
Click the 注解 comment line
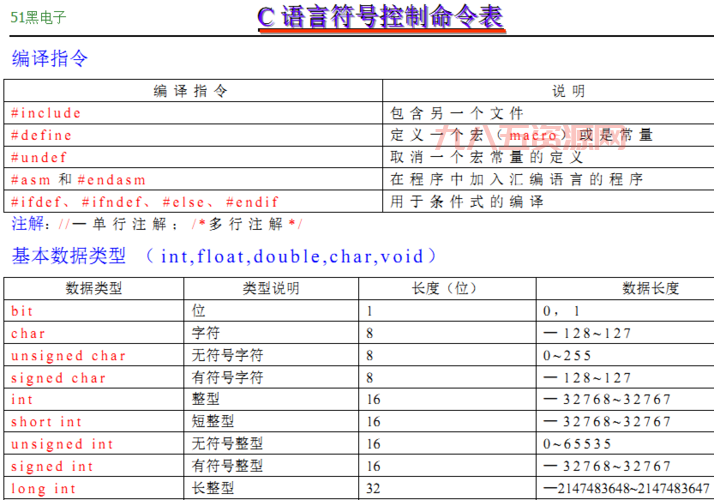point(157,224)
